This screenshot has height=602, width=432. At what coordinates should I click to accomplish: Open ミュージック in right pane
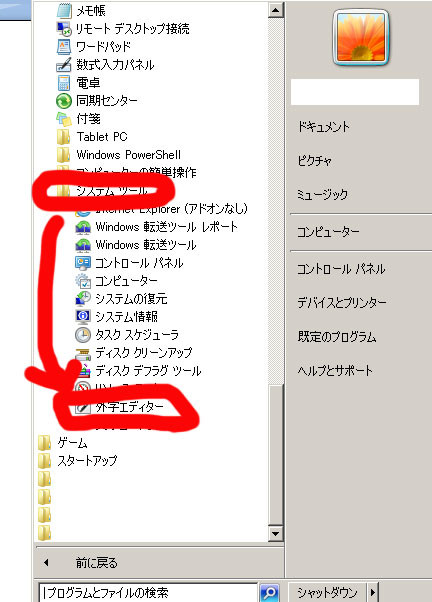(323, 194)
